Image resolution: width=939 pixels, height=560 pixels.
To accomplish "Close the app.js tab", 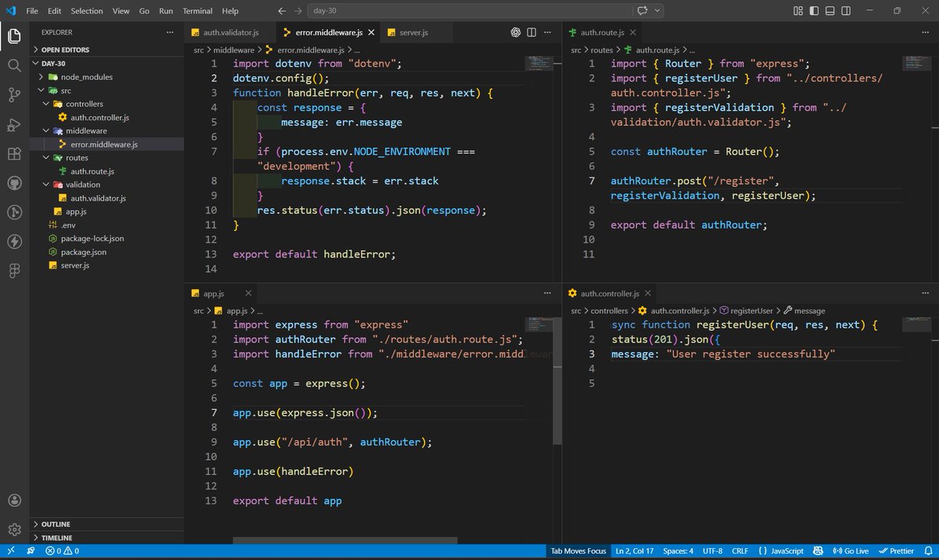I will click(249, 293).
